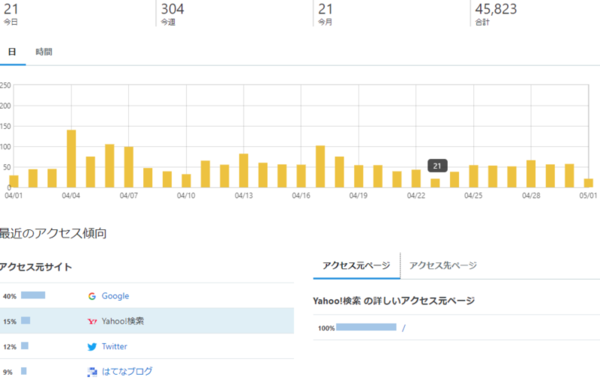Open the "/" access source page link

[404, 328]
